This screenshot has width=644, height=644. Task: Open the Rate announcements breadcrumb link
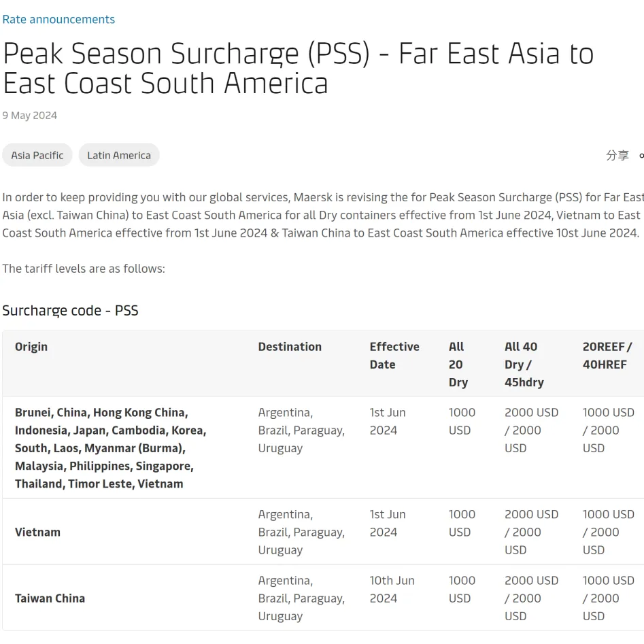pos(58,19)
